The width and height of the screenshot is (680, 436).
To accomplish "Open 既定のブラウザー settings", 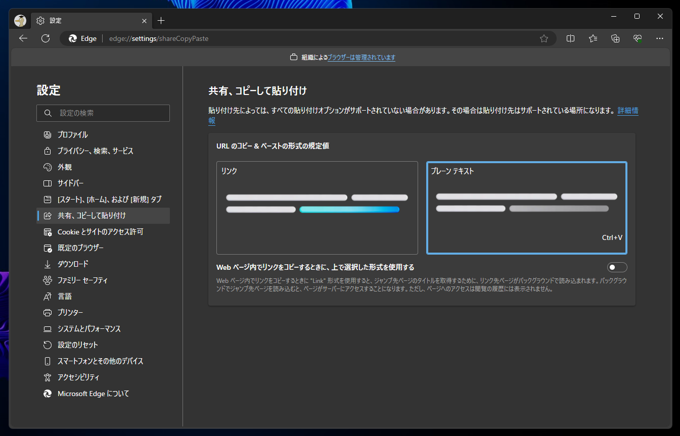I will tap(103, 248).
